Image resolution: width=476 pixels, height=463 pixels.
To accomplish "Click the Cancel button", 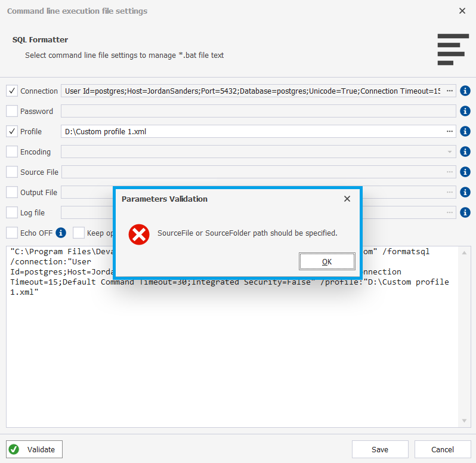I will [443, 449].
